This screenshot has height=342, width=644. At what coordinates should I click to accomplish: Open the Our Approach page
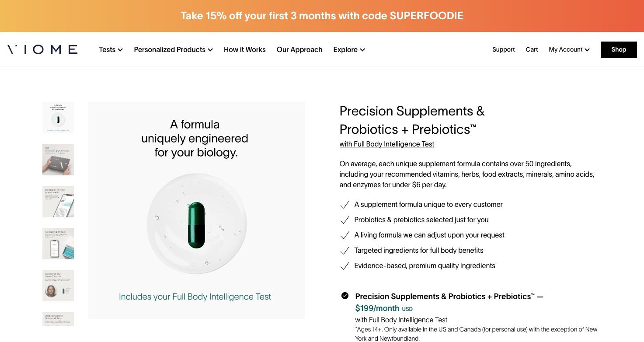click(x=299, y=49)
